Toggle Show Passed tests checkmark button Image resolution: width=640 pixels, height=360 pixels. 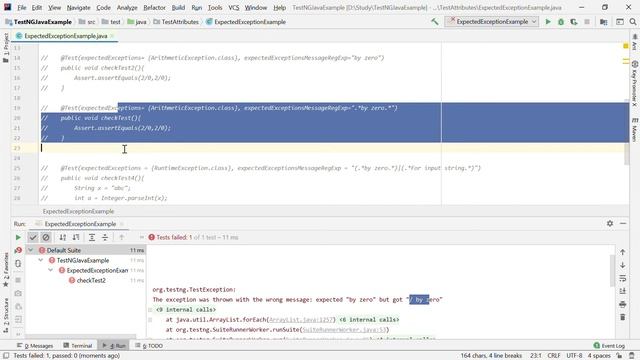tap(33, 237)
